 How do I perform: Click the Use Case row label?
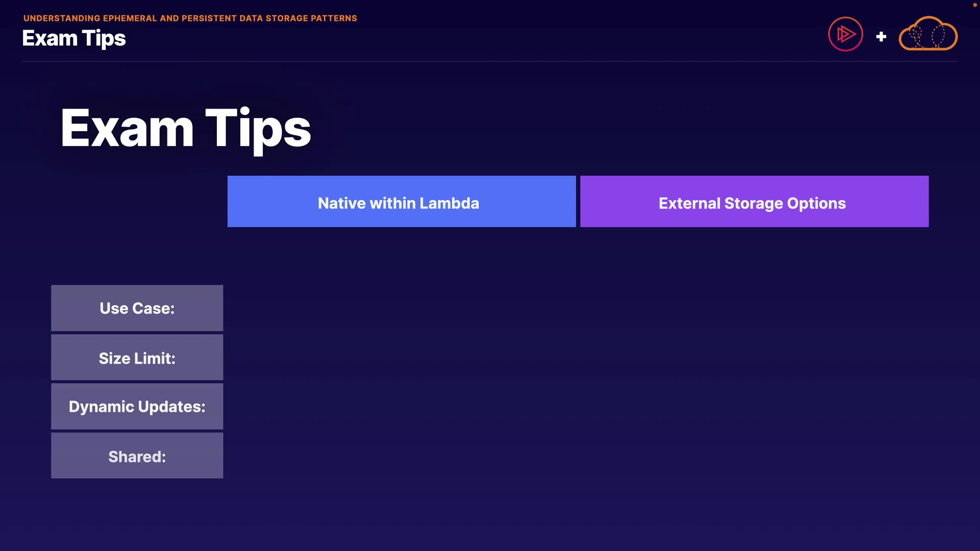click(x=137, y=308)
